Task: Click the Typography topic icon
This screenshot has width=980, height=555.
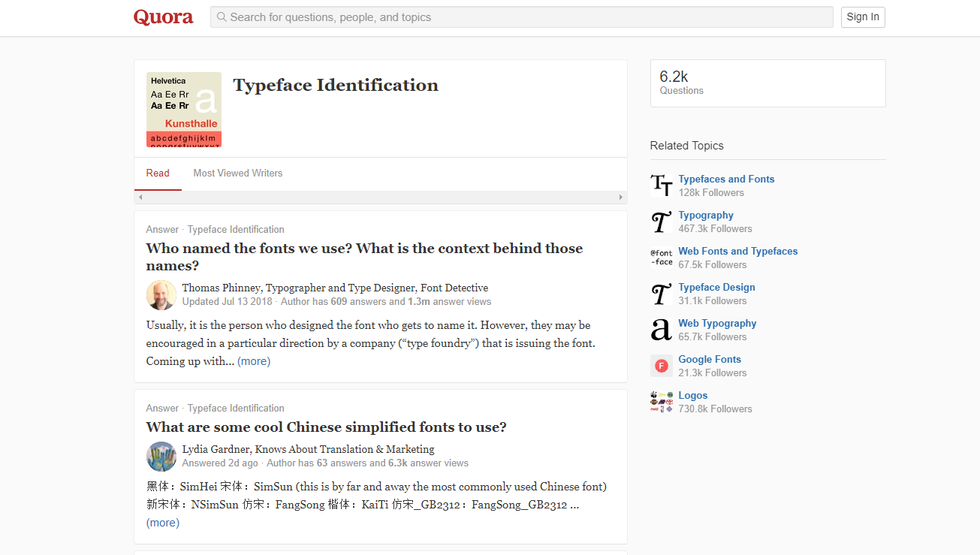Action: point(661,222)
